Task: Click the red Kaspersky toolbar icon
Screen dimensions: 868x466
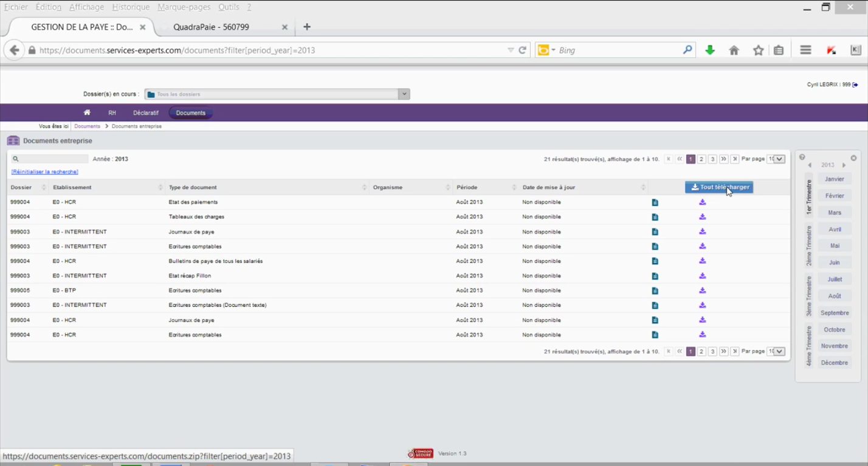Action: (832, 50)
